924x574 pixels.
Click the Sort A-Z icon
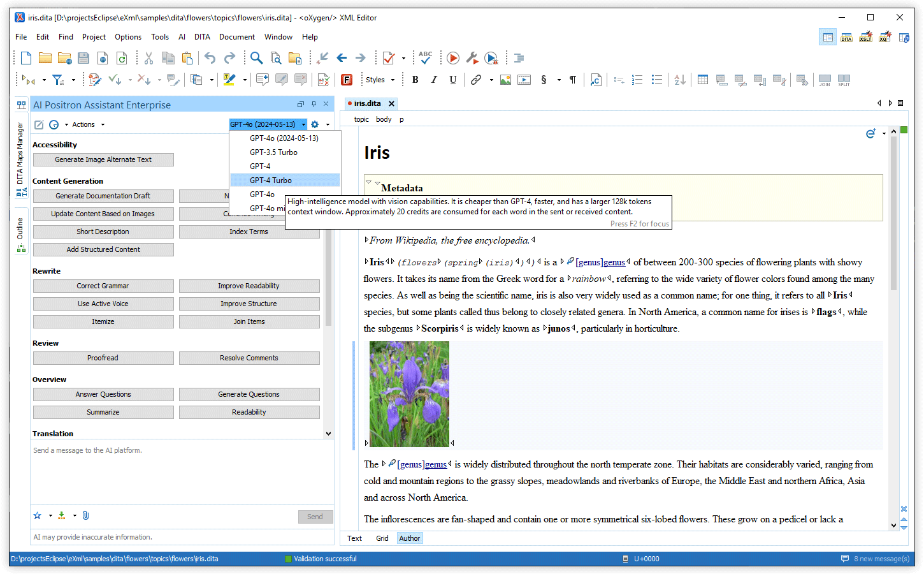(x=680, y=80)
